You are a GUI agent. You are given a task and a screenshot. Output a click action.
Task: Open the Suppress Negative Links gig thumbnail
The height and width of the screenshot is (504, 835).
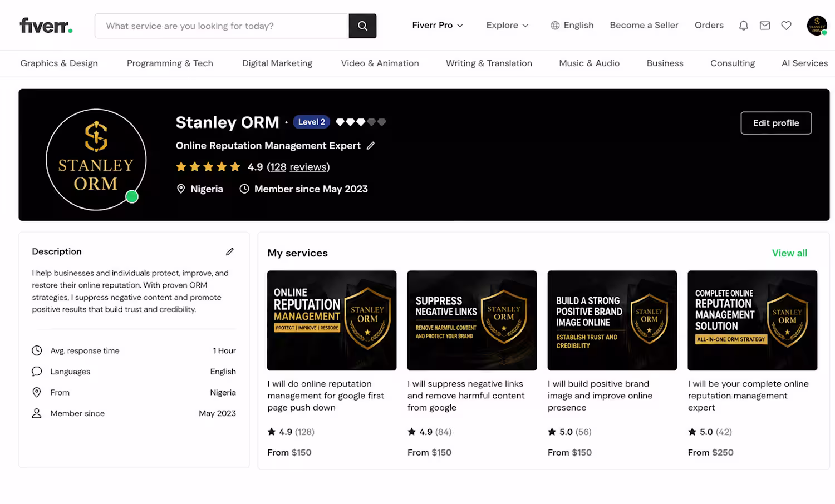(x=472, y=320)
